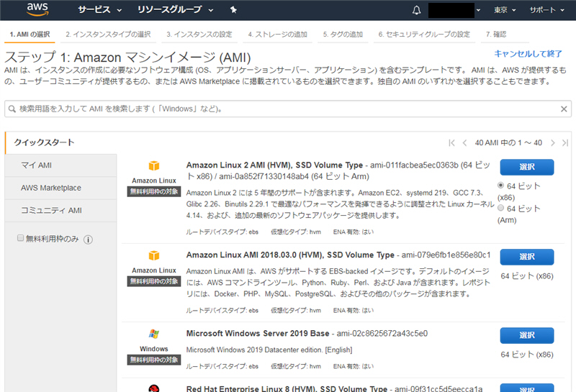Viewport: 576px width, 392px height.
Task: Select the 64 ビット (Arm) radio button
Action: 500,208
